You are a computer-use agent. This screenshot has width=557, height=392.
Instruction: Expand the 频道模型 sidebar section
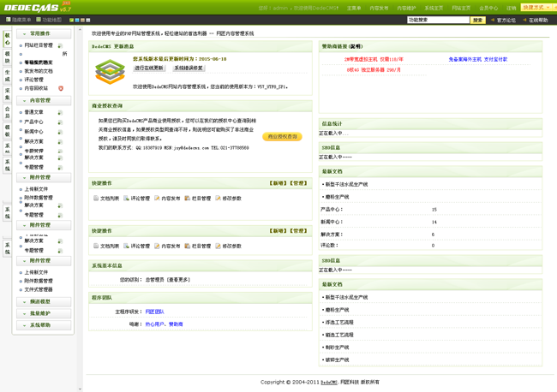click(44, 302)
